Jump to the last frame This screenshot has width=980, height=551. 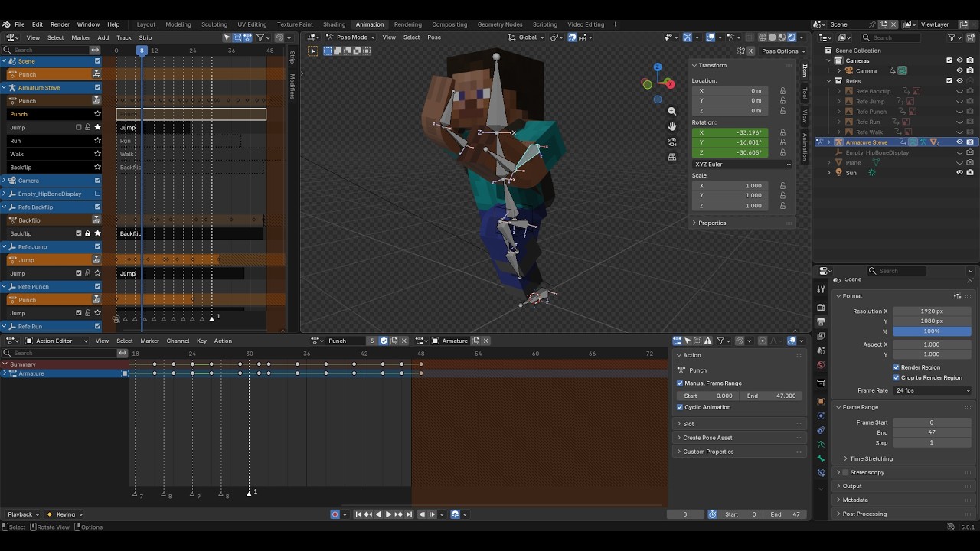(409, 514)
